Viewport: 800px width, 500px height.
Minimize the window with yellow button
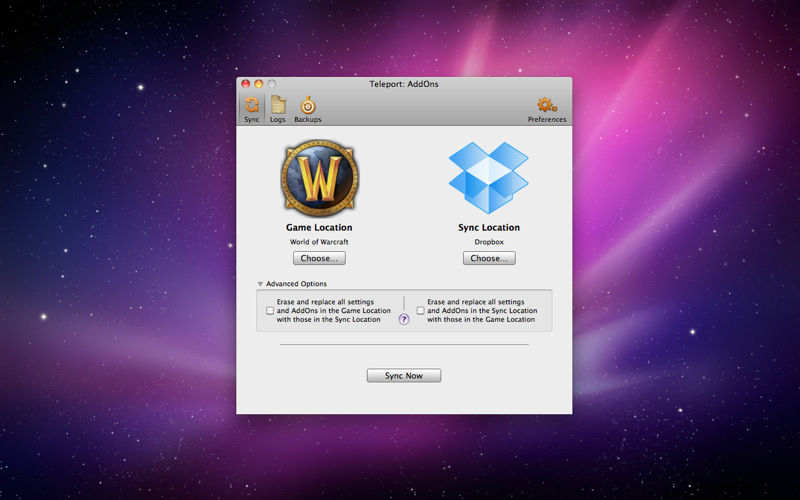pyautogui.click(x=259, y=84)
